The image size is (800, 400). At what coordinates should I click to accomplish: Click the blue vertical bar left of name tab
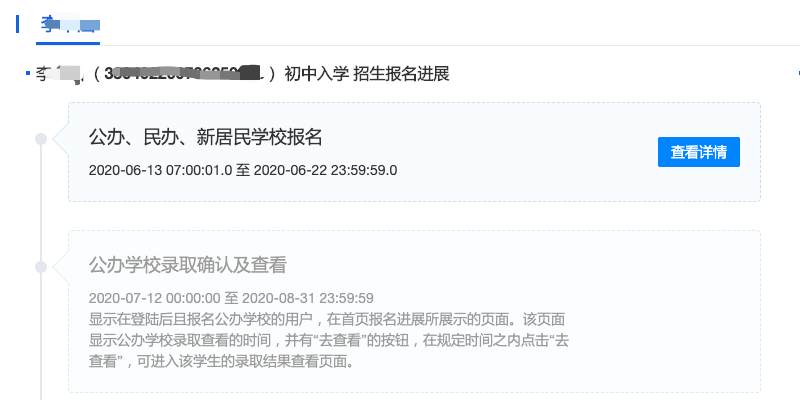[17, 24]
